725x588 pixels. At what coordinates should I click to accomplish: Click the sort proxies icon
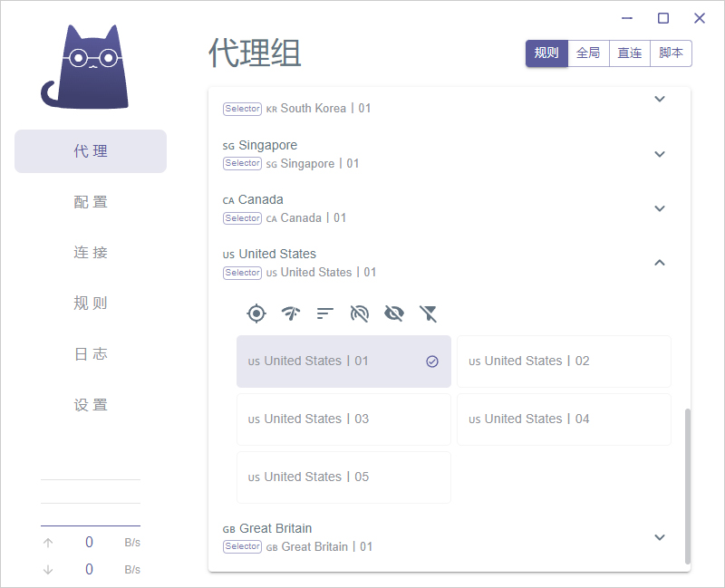pyautogui.click(x=325, y=313)
